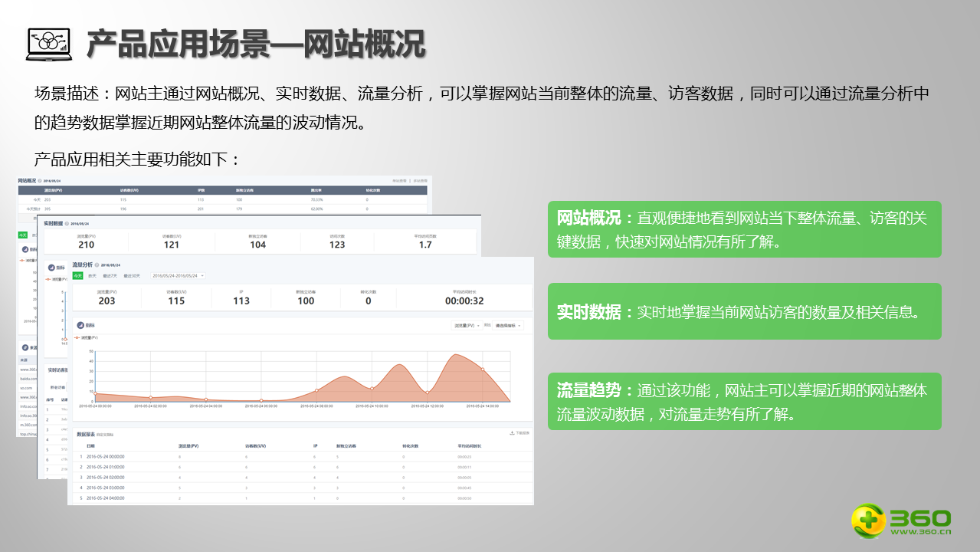The image size is (980, 552).
Task: Click the download icon next to 下载报表
Action: [x=511, y=432]
